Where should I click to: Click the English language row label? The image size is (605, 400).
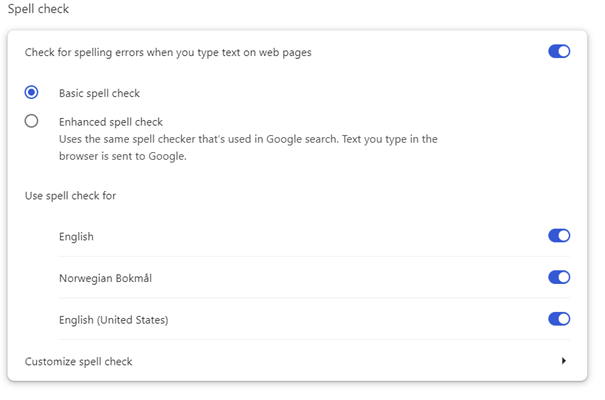pyautogui.click(x=76, y=236)
